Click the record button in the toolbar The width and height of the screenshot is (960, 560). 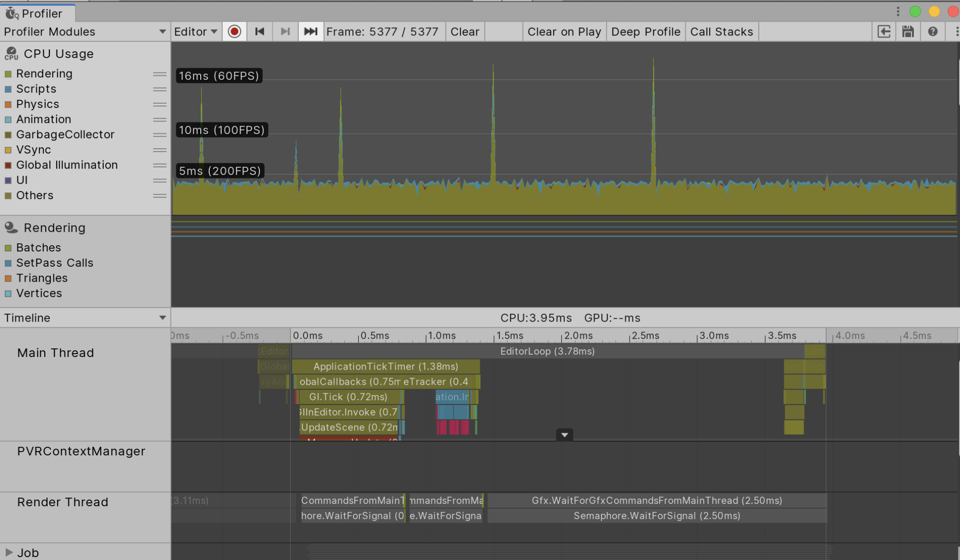[234, 31]
